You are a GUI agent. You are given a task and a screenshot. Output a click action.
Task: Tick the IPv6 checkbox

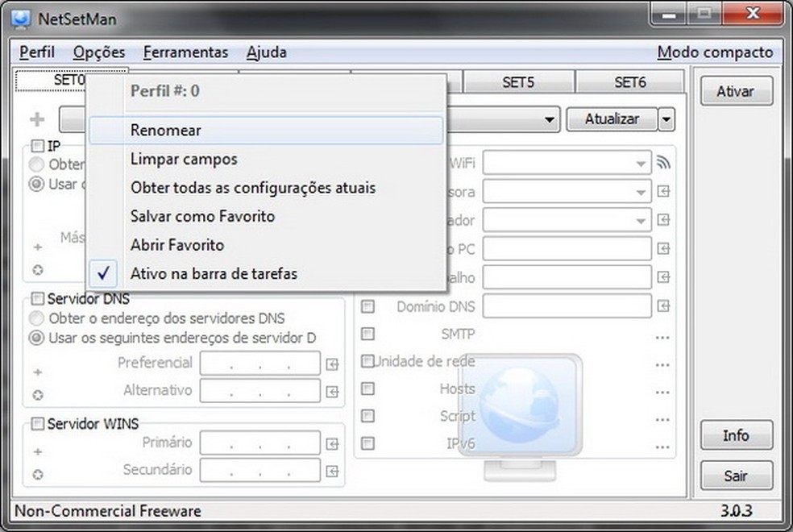[367, 443]
